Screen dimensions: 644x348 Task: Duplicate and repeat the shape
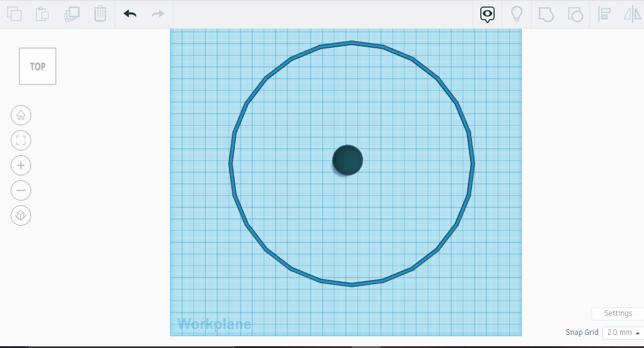tap(71, 14)
